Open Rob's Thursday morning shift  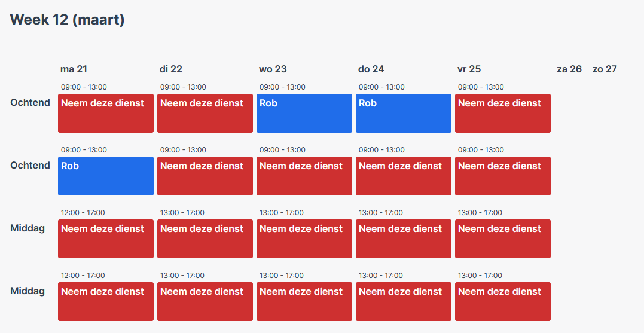click(x=403, y=114)
